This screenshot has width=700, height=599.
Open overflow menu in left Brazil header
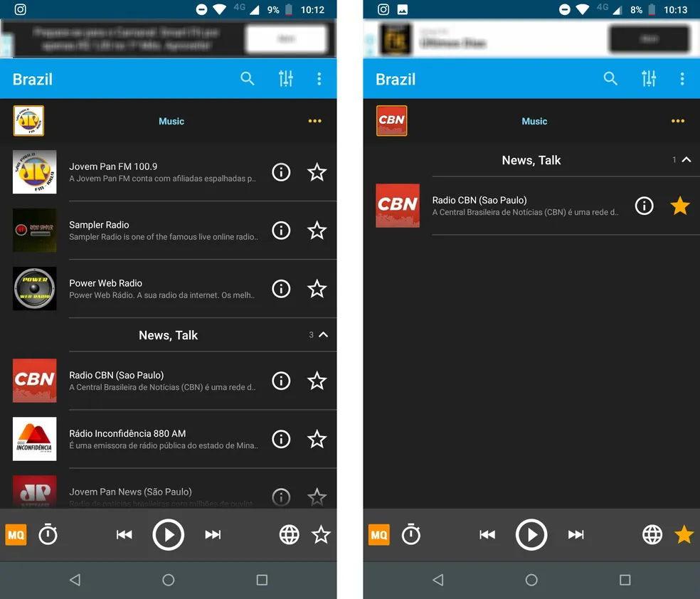(319, 78)
